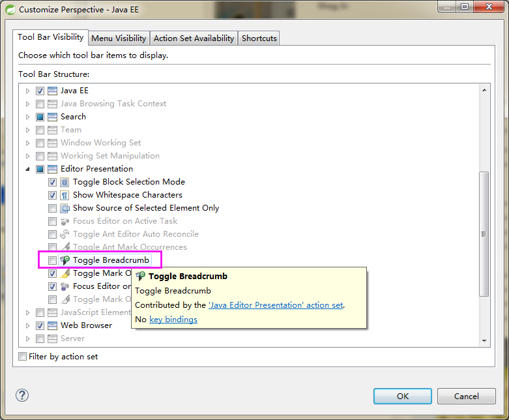The image size is (509, 420).
Task: Select the Show Whitespace Characters row
Action: click(128, 195)
